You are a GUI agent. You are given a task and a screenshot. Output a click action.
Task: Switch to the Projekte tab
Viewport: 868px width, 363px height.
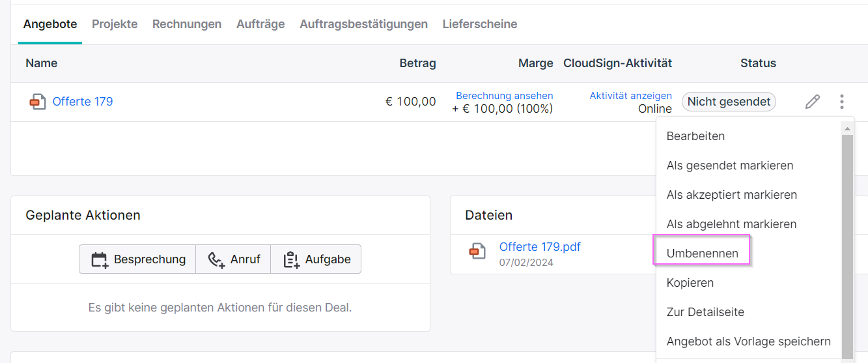tap(115, 24)
